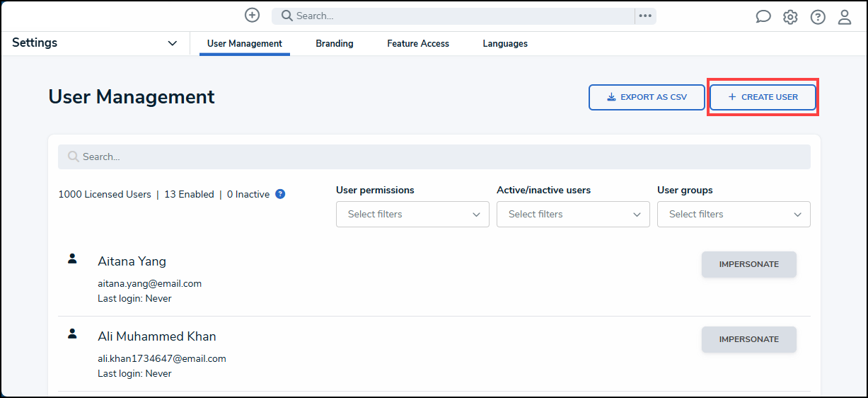Click the Settings title label
This screenshot has width=868, height=398.
tap(35, 42)
